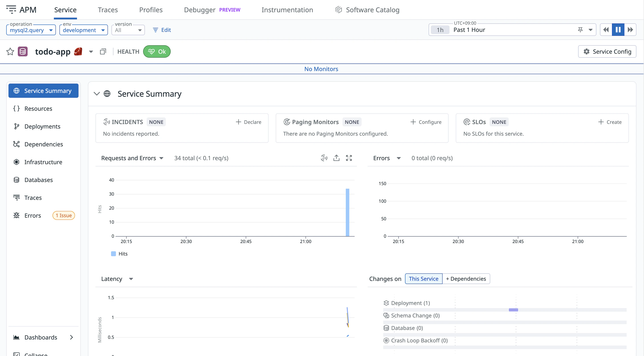Expand the Dashboards submenu chevron
The width and height of the screenshot is (644, 356).
71,337
